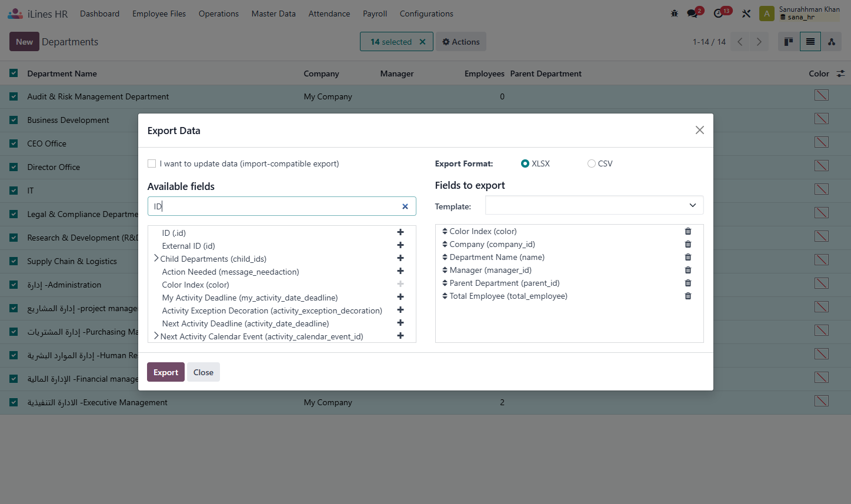This screenshot has width=851, height=504.
Task: Open the Attendance menu
Action: [329, 14]
